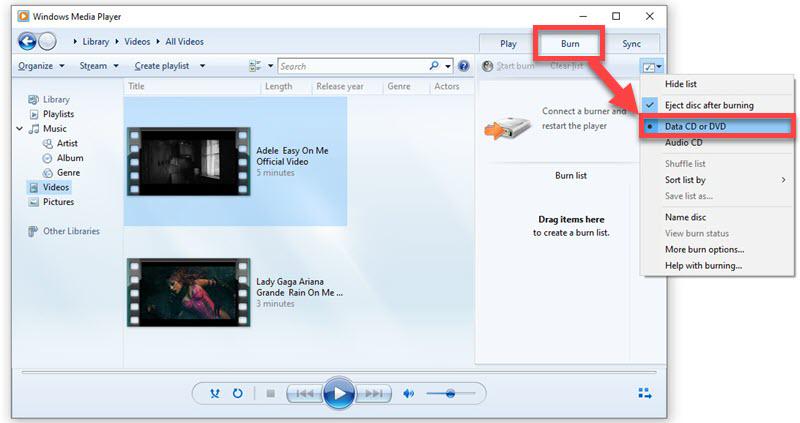Switch to the Play tab

[x=508, y=44]
